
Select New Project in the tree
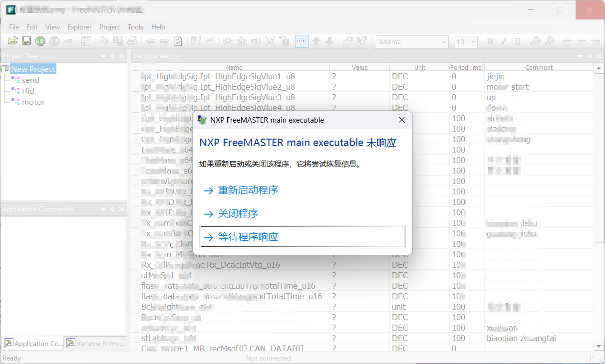click(x=33, y=69)
